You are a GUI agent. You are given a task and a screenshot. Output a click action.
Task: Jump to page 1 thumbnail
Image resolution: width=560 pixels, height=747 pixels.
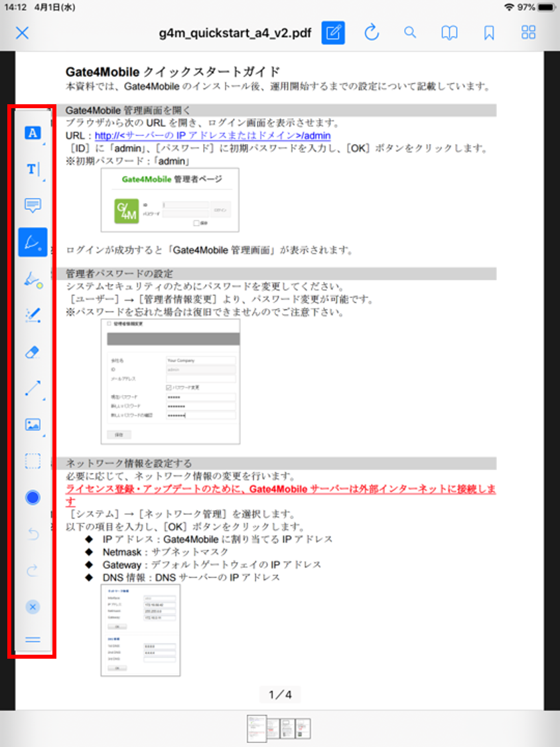pyautogui.click(x=256, y=729)
